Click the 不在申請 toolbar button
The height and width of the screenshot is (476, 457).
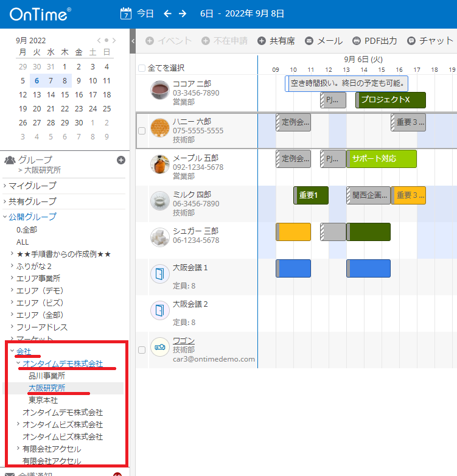click(225, 41)
